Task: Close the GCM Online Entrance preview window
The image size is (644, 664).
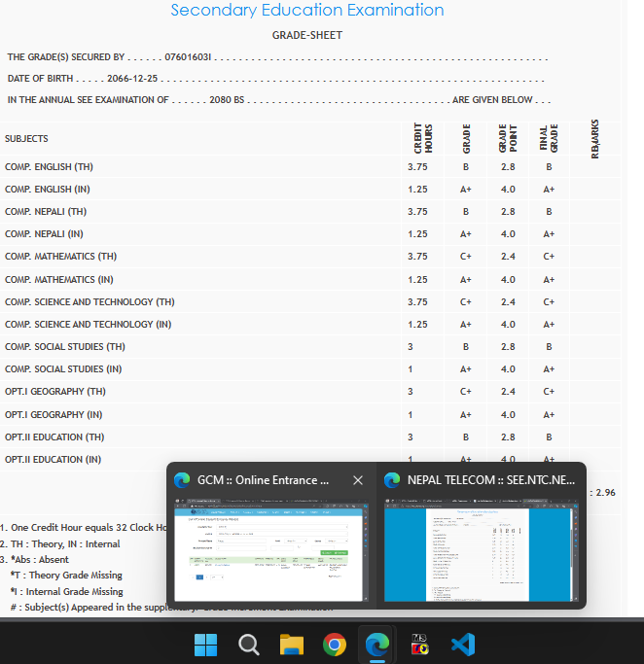Action: tap(358, 480)
